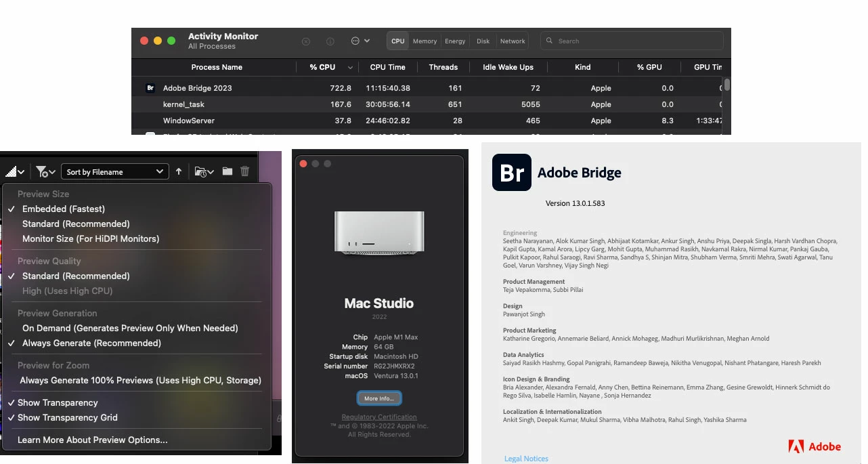Switch to the Memory tab

pyautogui.click(x=425, y=41)
